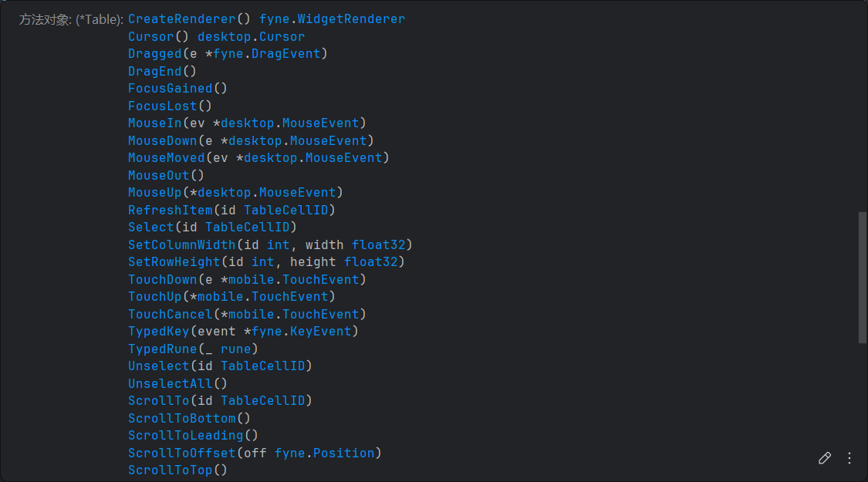Navigate to the SetRowHeight method
Screen dimensions: 868x482
pyautogui.click(x=174, y=261)
